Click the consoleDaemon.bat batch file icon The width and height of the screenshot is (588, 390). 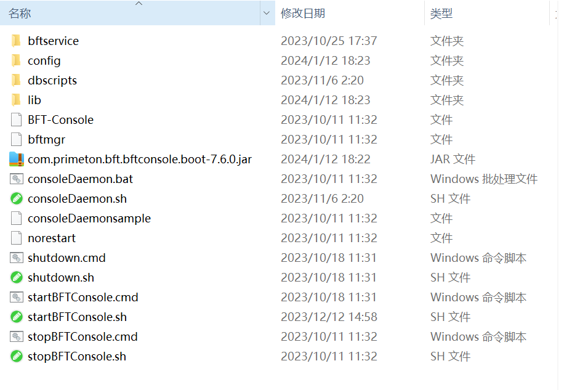(17, 179)
